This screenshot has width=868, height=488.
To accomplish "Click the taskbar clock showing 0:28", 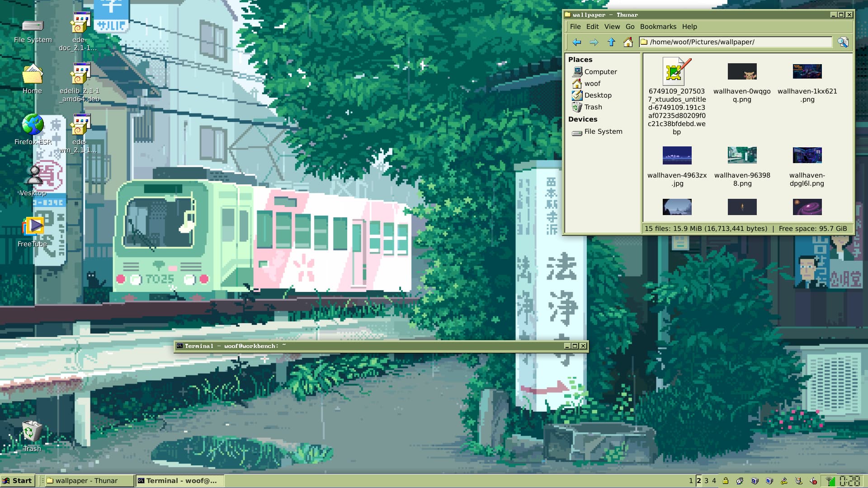I will (x=850, y=481).
